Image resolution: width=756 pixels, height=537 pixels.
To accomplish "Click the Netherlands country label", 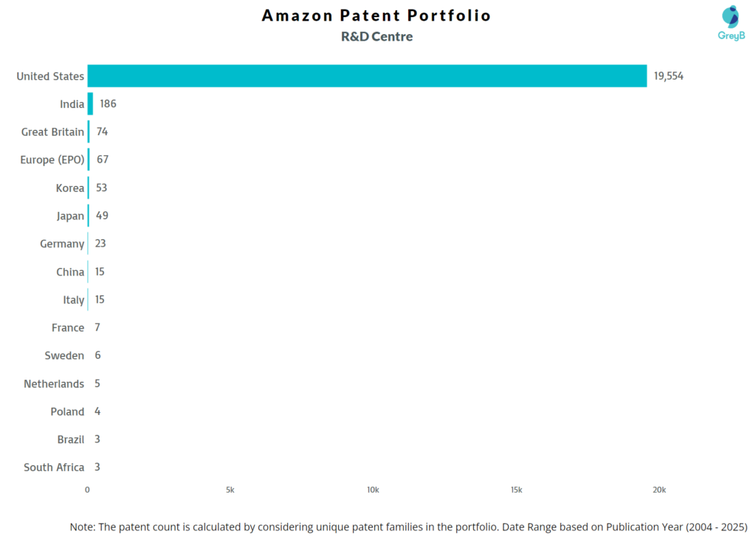I will point(54,384).
